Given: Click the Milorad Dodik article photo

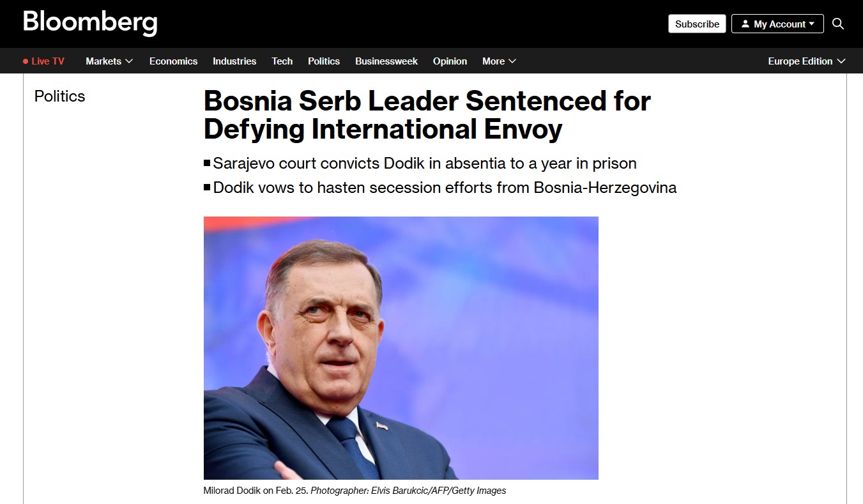Looking at the screenshot, I should 401,347.
